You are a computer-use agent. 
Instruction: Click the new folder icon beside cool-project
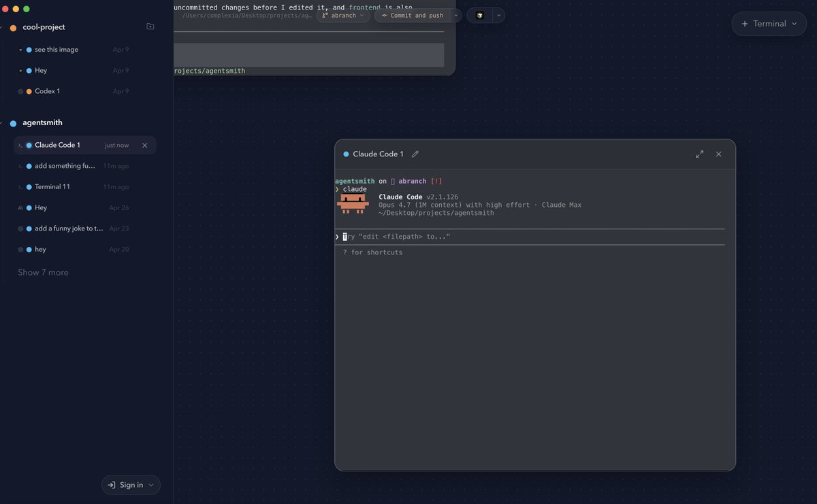[150, 27]
